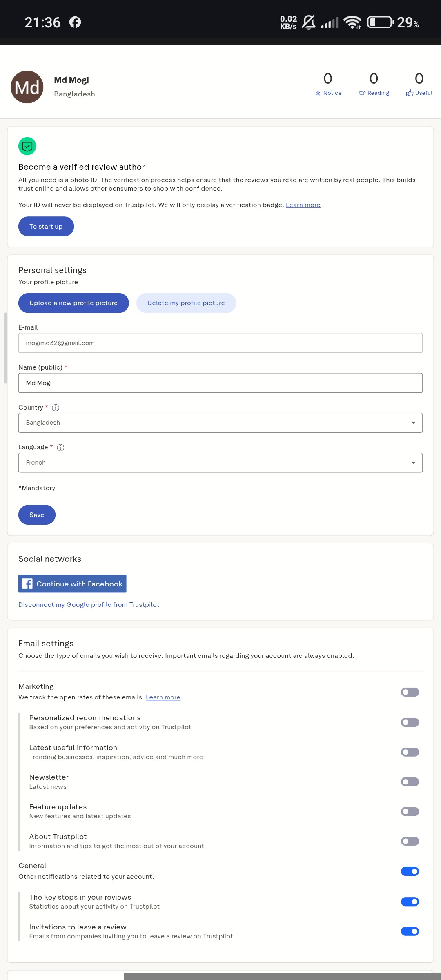Viewport: 441px width, 980px height.
Task: Click the info icon next to Country
Action: (56, 408)
